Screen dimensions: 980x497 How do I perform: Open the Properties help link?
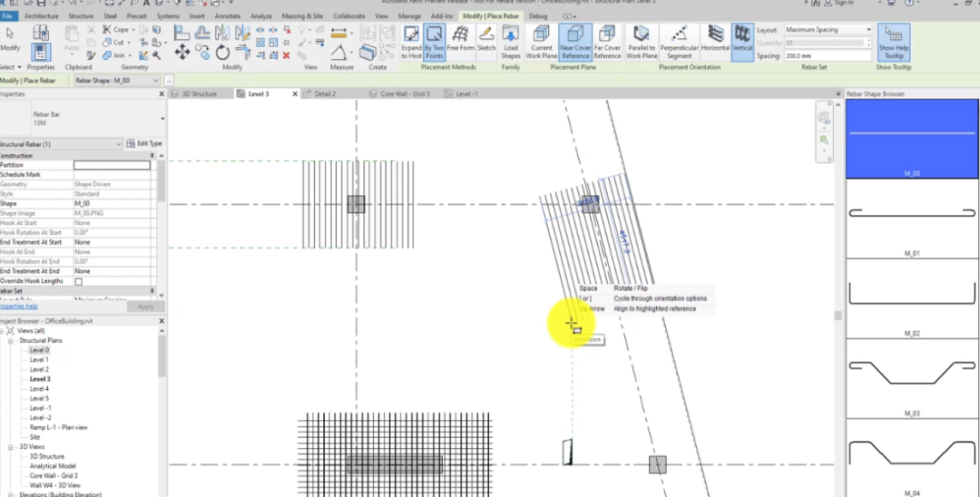[x=18, y=307]
